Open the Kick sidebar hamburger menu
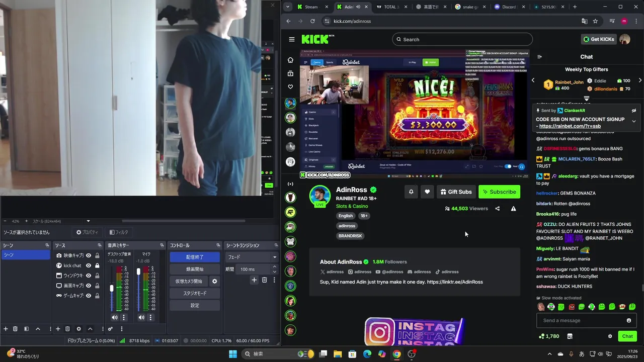The image size is (644, 362). tap(292, 39)
